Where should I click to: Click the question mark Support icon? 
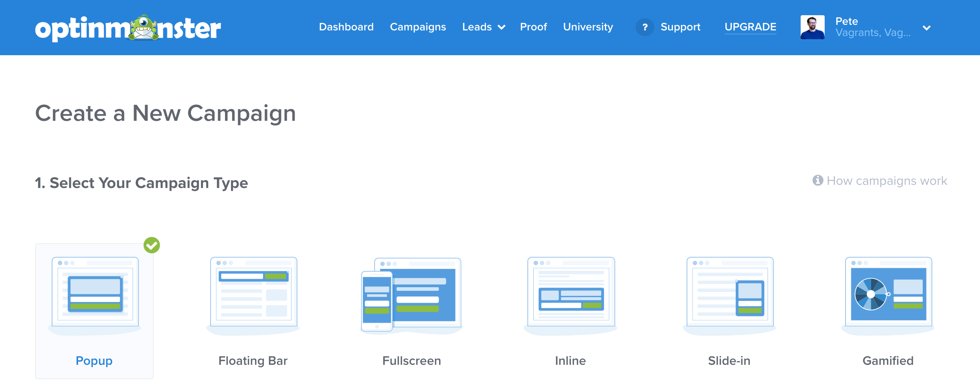(645, 27)
